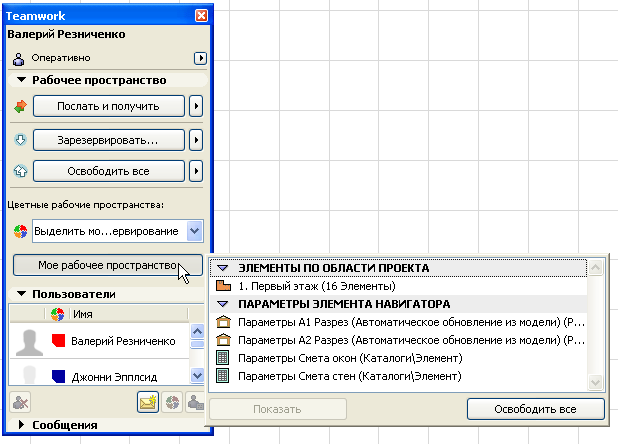Click the section icon beside Параметры A1 Разрез
618x444 pixels.
click(223, 322)
